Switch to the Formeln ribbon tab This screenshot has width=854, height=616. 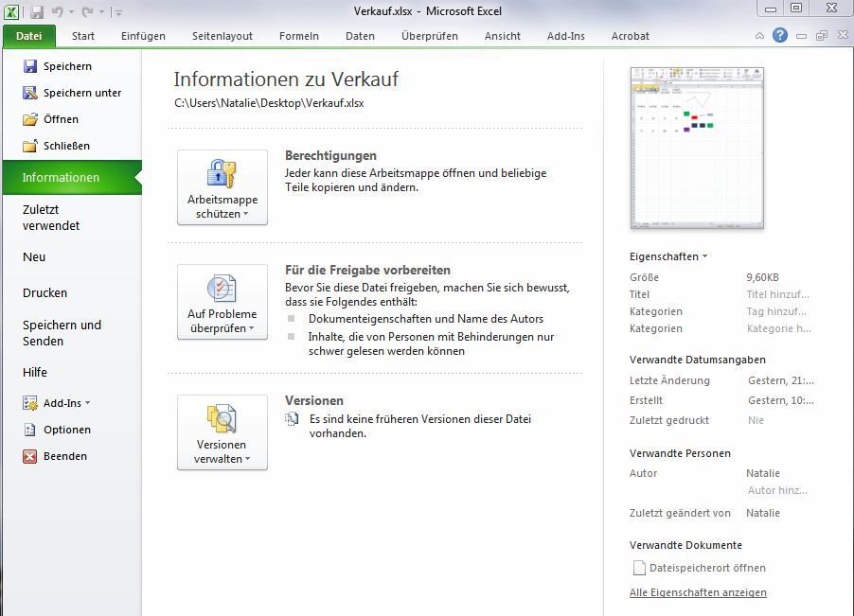coord(298,36)
